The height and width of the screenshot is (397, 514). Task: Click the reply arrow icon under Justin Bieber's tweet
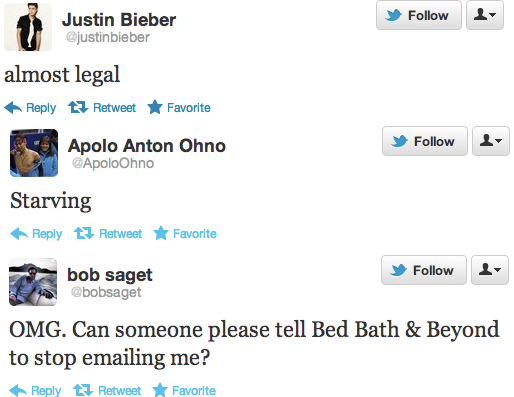click(x=13, y=108)
